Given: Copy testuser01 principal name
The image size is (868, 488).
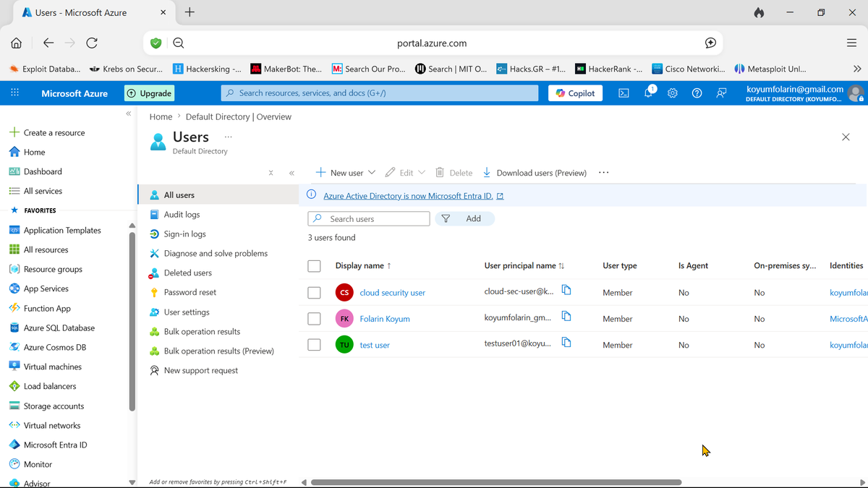Looking at the screenshot, I should tap(566, 342).
